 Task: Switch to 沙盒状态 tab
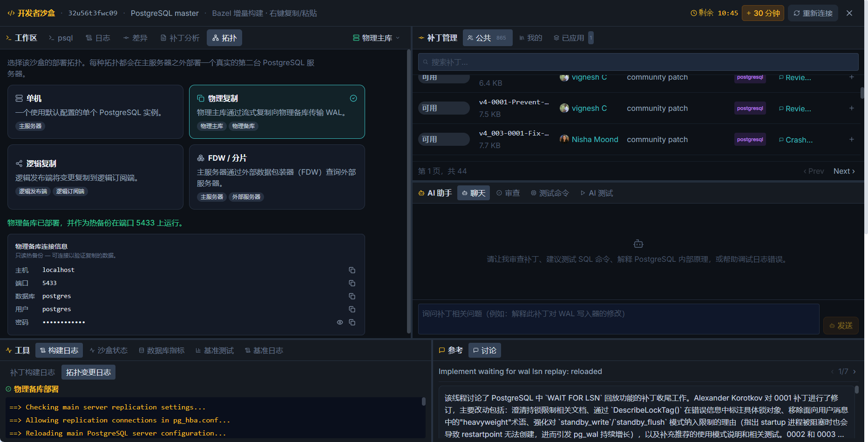[x=108, y=350]
